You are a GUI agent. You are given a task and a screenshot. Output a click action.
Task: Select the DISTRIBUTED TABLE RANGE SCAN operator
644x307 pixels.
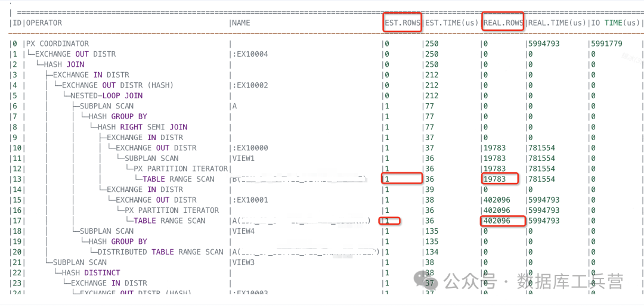160,252
